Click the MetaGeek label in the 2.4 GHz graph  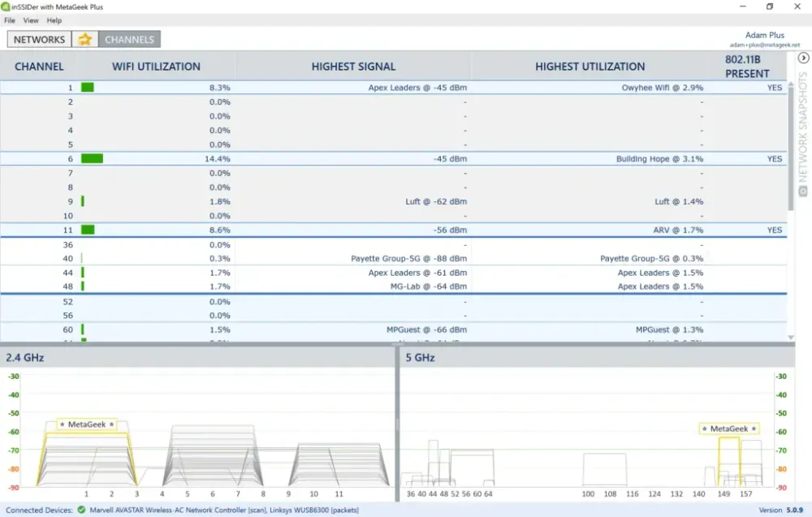pos(88,424)
